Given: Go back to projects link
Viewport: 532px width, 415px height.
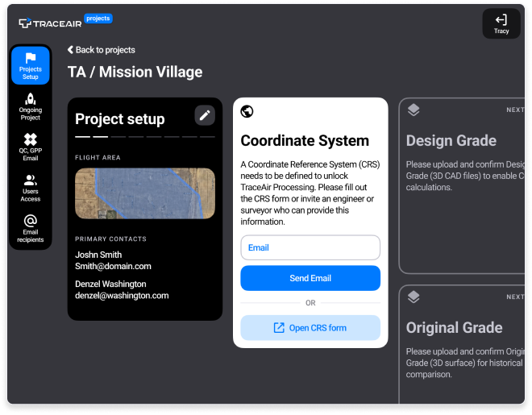Looking at the screenshot, I should (x=102, y=50).
